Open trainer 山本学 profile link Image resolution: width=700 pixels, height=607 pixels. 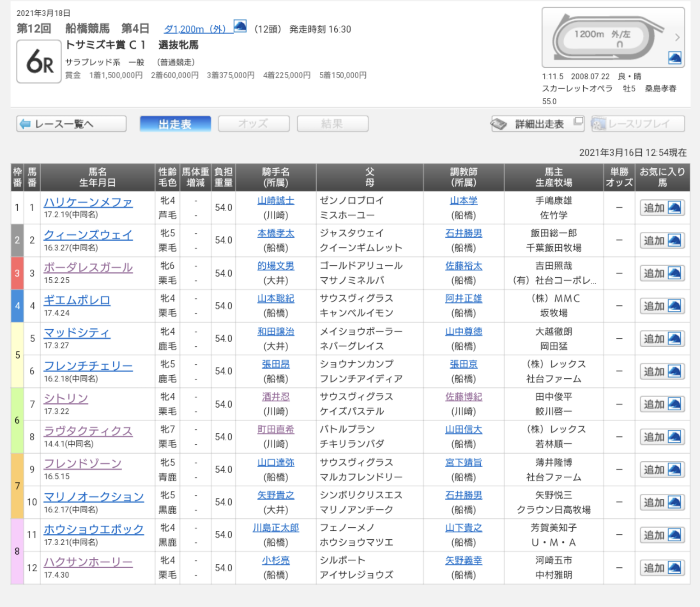coord(463,201)
